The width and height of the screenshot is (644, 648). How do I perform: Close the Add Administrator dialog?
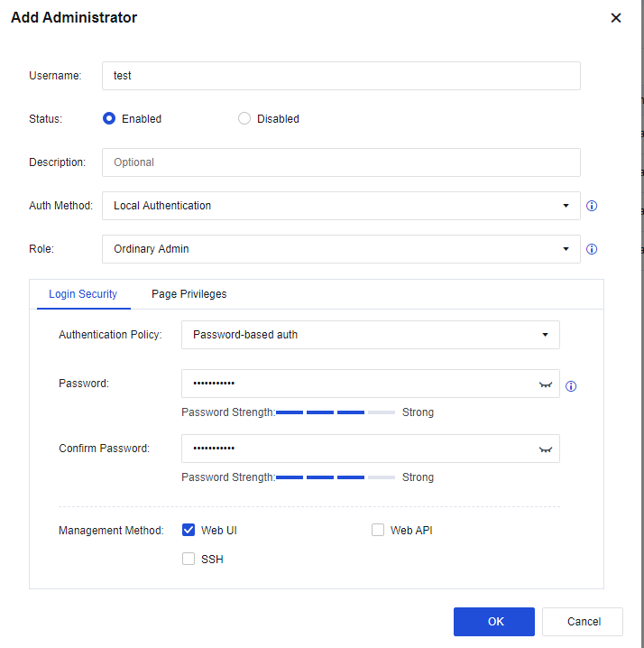click(x=616, y=18)
